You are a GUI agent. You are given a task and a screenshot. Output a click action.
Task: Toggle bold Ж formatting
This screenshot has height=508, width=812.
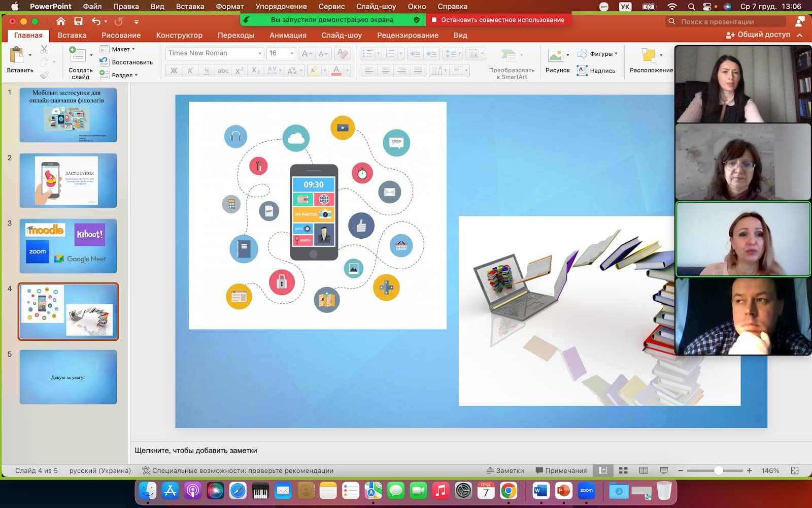(174, 71)
